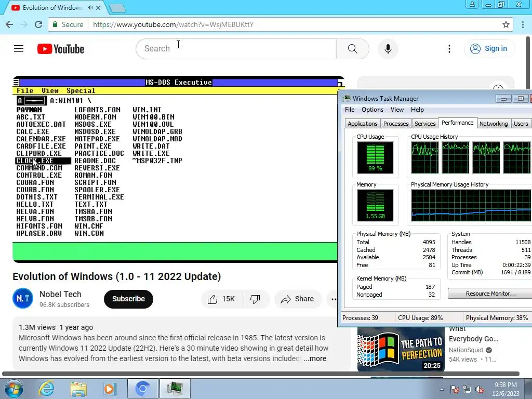This screenshot has width=532, height=399.
Task: Open the Windows Start orb
Action: (x=14, y=389)
